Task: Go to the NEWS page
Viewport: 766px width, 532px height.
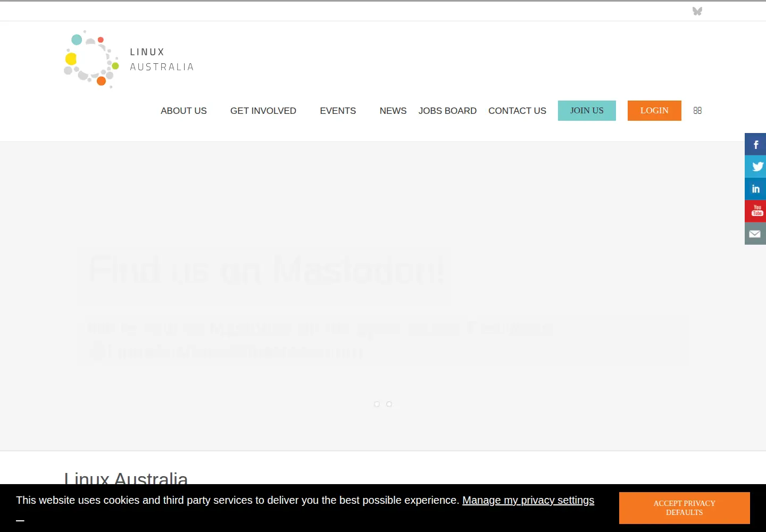Action: click(393, 111)
